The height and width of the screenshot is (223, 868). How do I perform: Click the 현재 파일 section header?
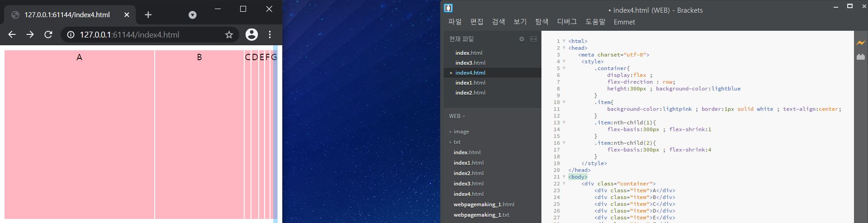(x=461, y=39)
